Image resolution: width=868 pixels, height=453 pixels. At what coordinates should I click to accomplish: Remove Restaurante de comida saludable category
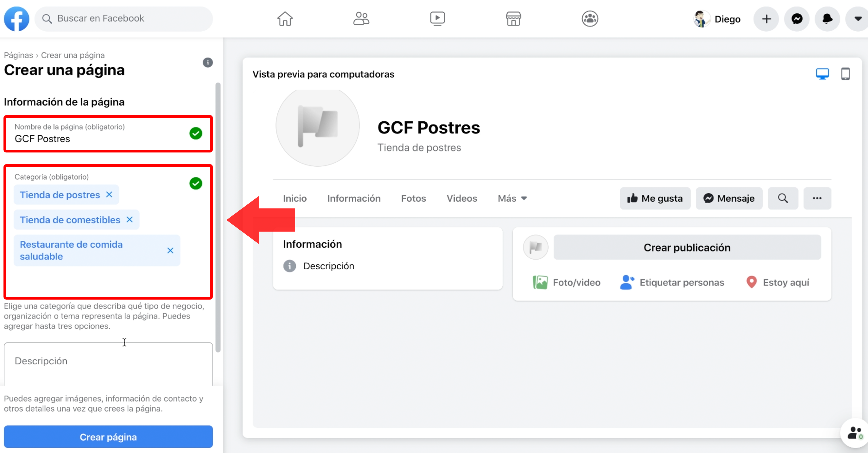click(x=170, y=251)
